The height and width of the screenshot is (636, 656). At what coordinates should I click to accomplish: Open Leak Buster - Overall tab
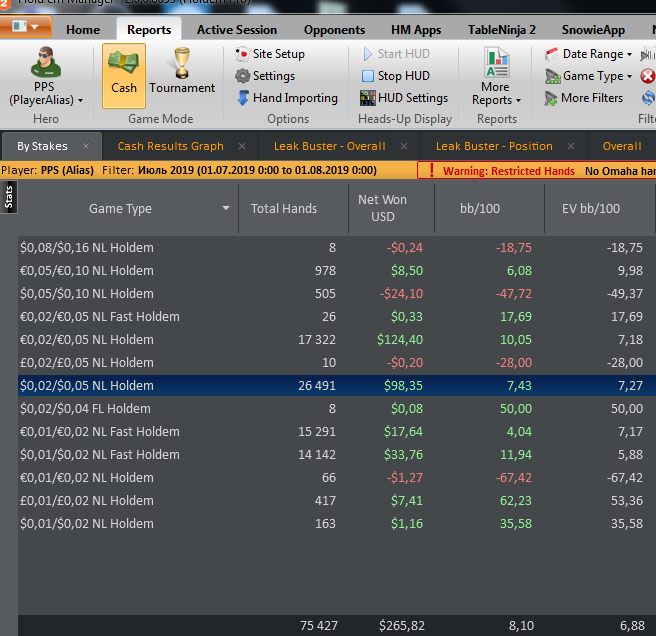tap(330, 146)
